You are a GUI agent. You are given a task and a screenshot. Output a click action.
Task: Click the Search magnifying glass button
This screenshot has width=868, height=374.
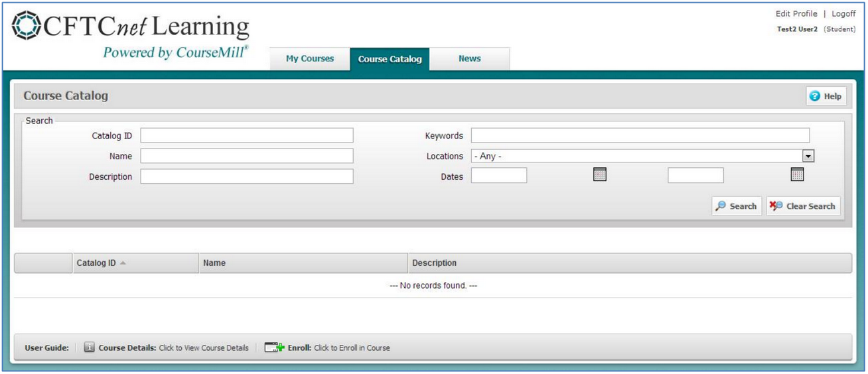coord(736,206)
